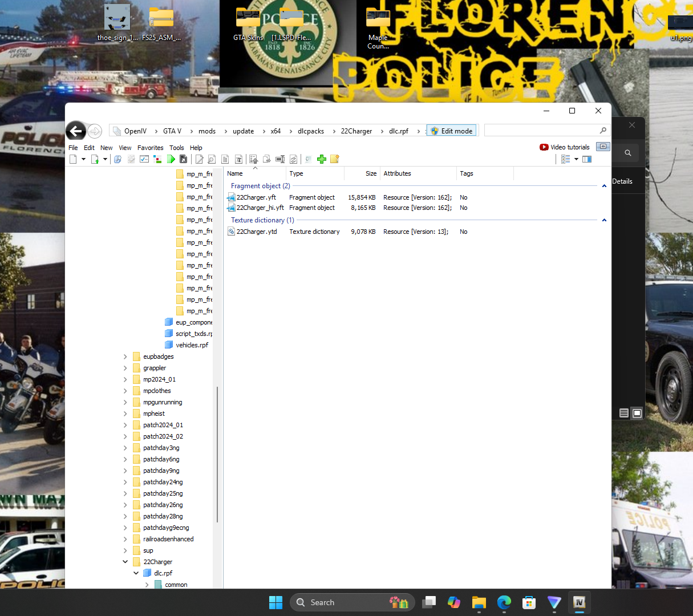Toggle the preview pane layout icon

coord(587,159)
